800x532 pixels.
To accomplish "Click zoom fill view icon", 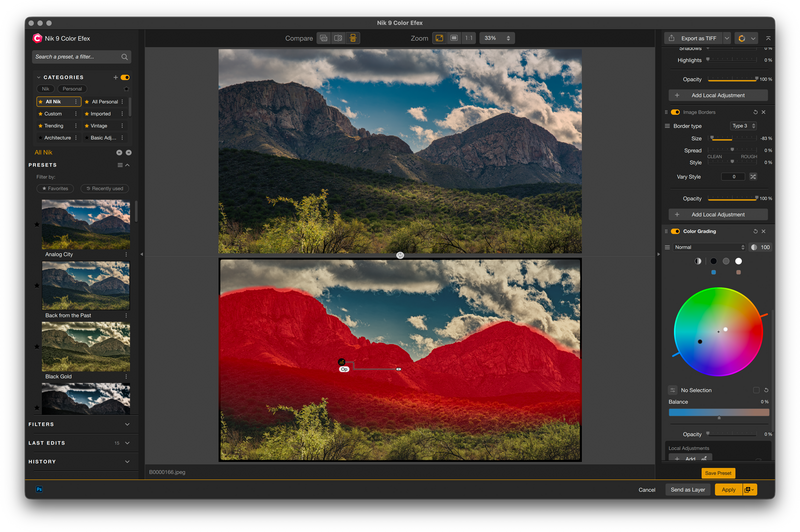I will (x=454, y=38).
